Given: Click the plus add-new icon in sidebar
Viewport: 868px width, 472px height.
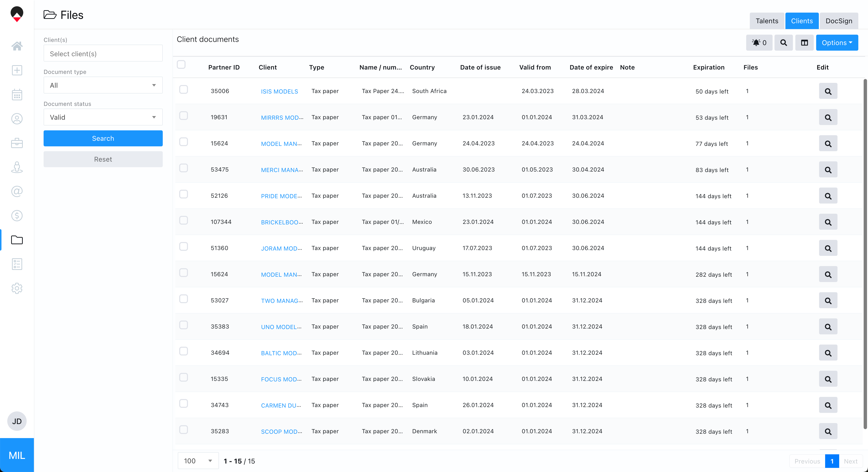Looking at the screenshot, I should pos(17,70).
